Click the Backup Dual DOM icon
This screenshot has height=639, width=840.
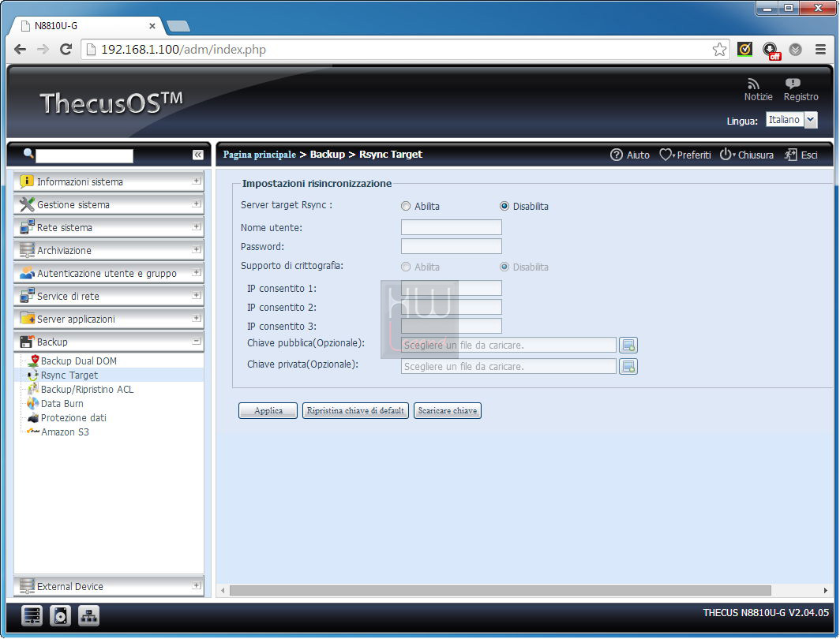(x=34, y=361)
